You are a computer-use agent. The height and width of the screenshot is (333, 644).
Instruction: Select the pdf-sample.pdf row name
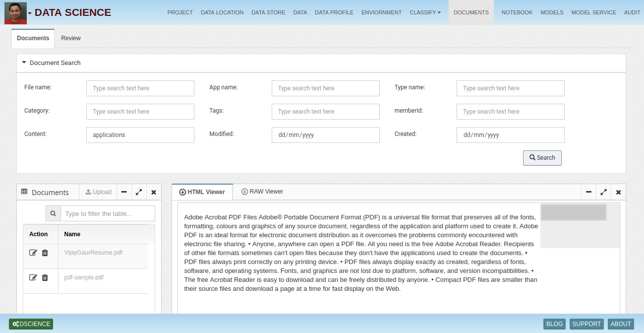[x=84, y=277]
